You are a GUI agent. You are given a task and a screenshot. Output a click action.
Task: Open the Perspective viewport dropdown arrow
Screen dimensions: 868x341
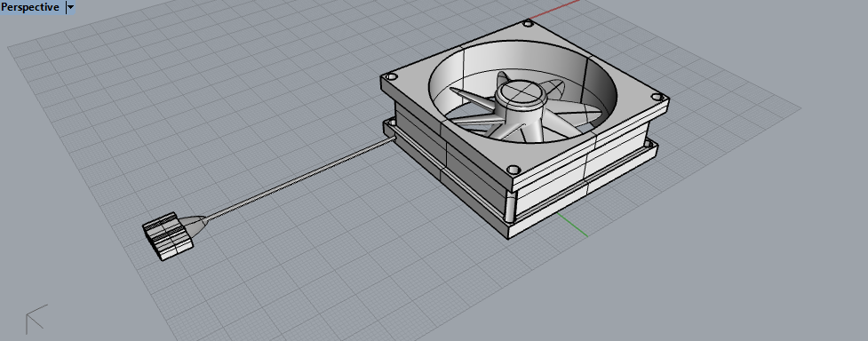pos(70,7)
